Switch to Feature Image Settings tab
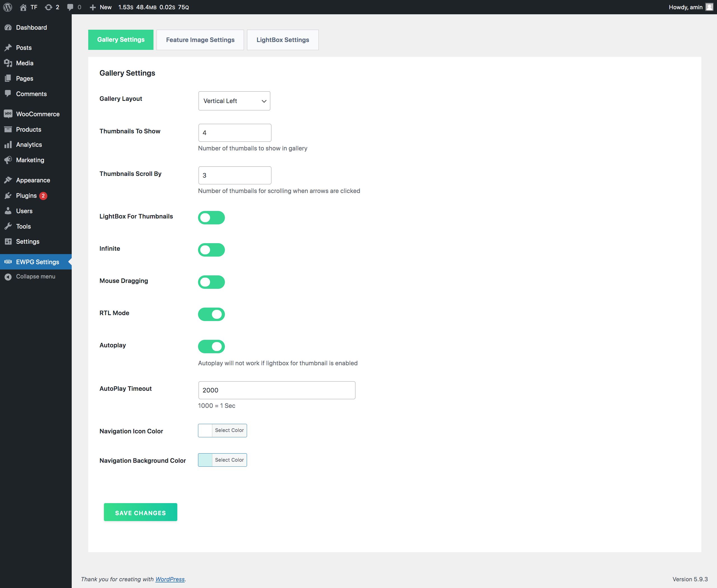Screen dimensions: 717x588 click(200, 40)
